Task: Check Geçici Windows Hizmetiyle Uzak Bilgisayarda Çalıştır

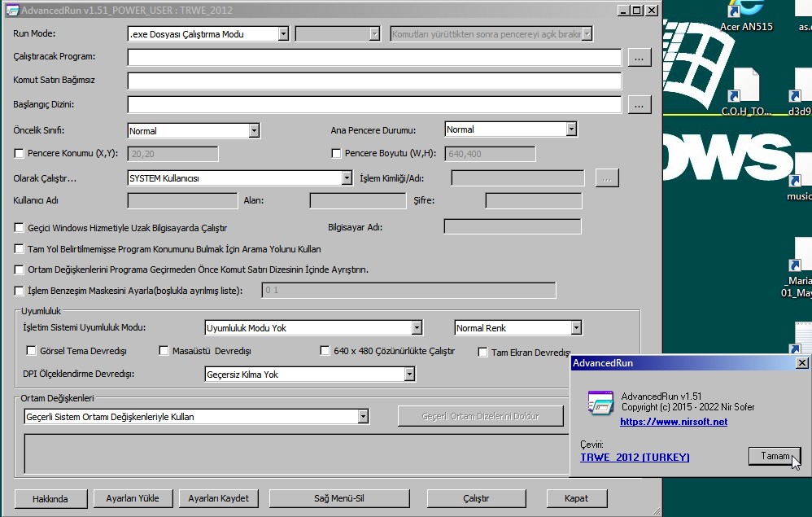Action: coord(20,227)
